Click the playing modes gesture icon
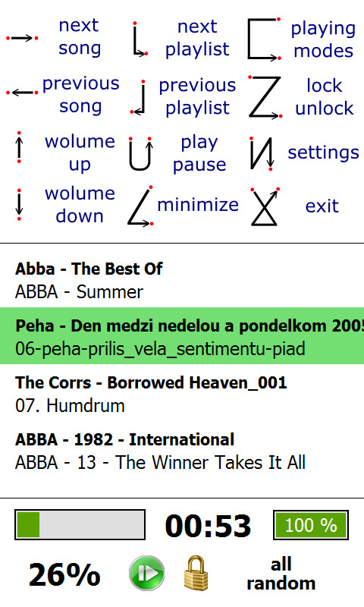Viewport: 364px width, 607px height. point(264,39)
